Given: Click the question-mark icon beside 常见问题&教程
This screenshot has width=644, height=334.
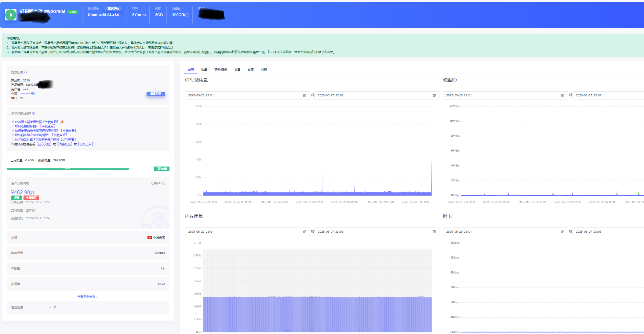Looking at the screenshot, I should click(34, 113).
